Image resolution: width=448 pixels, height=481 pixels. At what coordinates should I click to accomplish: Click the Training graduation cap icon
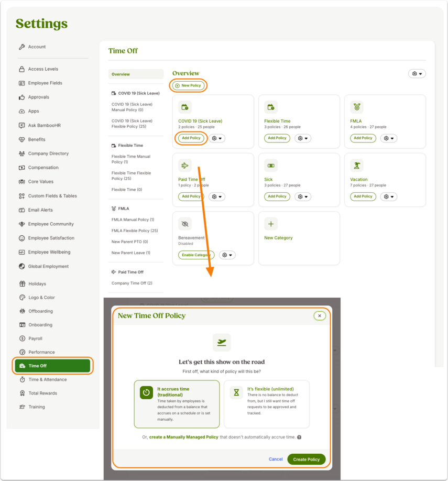pyautogui.click(x=23, y=407)
